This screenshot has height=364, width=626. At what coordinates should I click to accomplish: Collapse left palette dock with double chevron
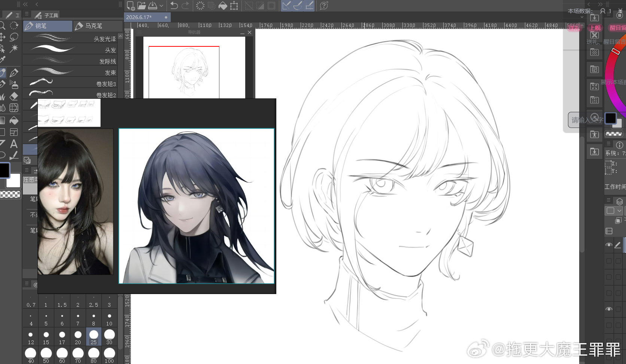pyautogui.click(x=25, y=4)
